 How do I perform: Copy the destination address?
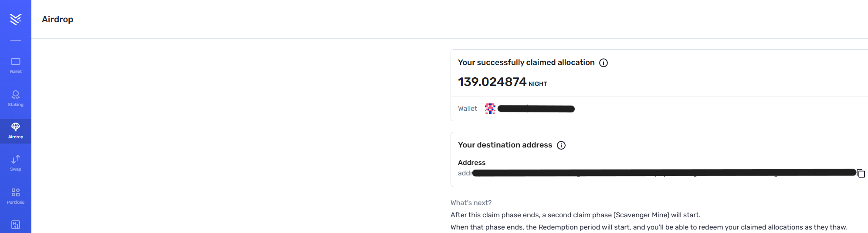[x=861, y=173]
